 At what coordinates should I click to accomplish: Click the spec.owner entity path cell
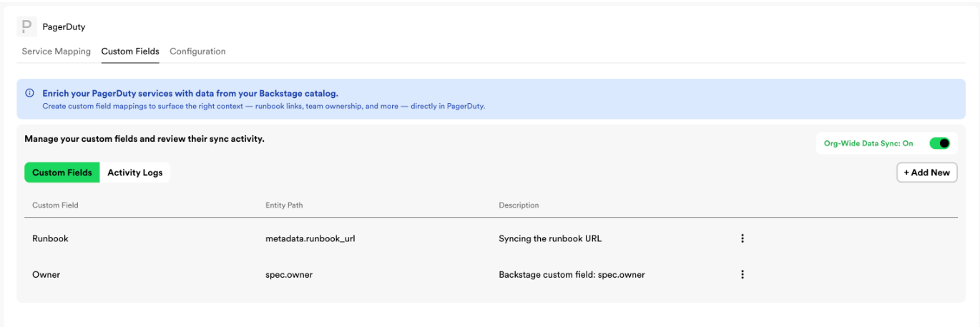point(289,274)
